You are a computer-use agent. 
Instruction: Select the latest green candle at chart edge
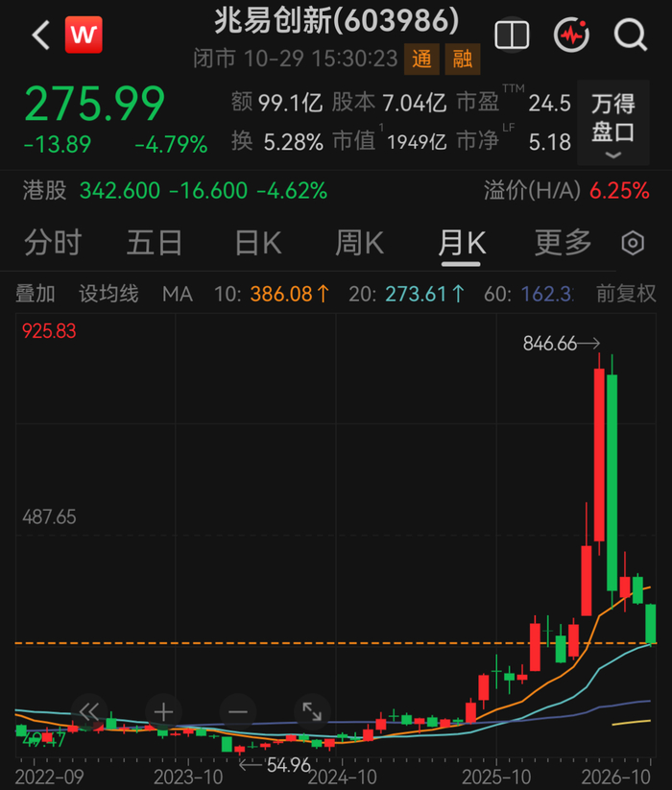(651, 624)
